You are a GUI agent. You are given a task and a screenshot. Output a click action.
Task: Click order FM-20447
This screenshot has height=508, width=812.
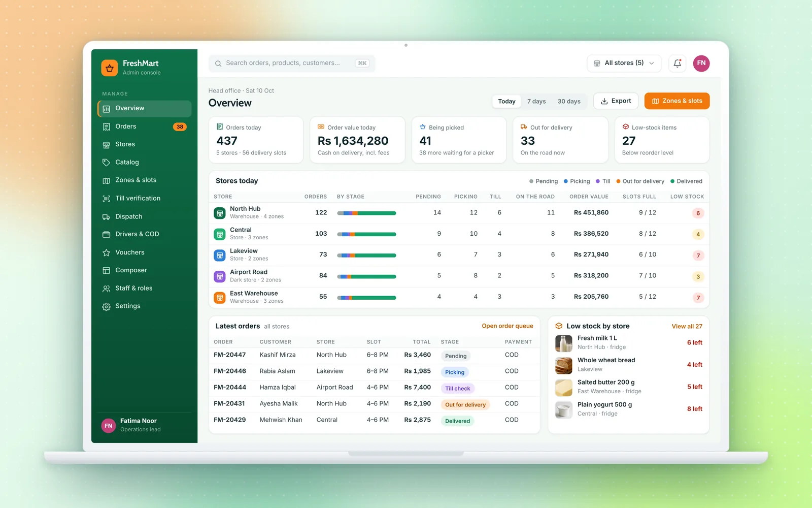pyautogui.click(x=229, y=355)
